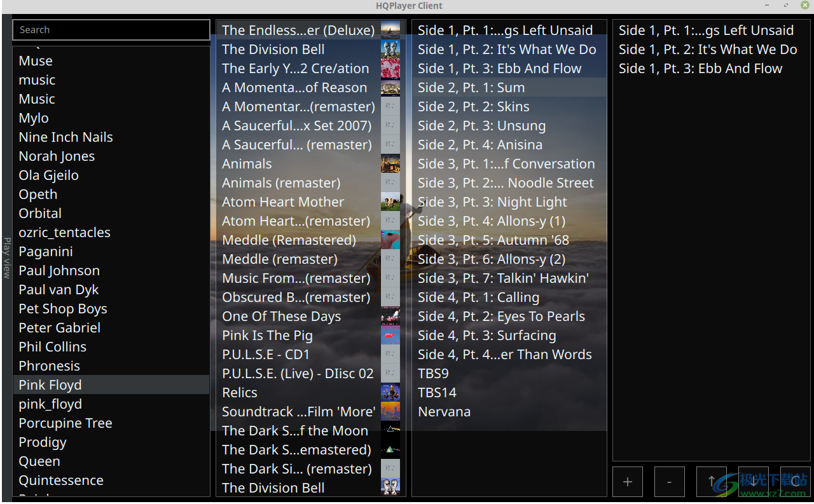Select queued item Side 1, Pt. 3: Ebb And Flow
814x504 pixels.
click(710, 69)
